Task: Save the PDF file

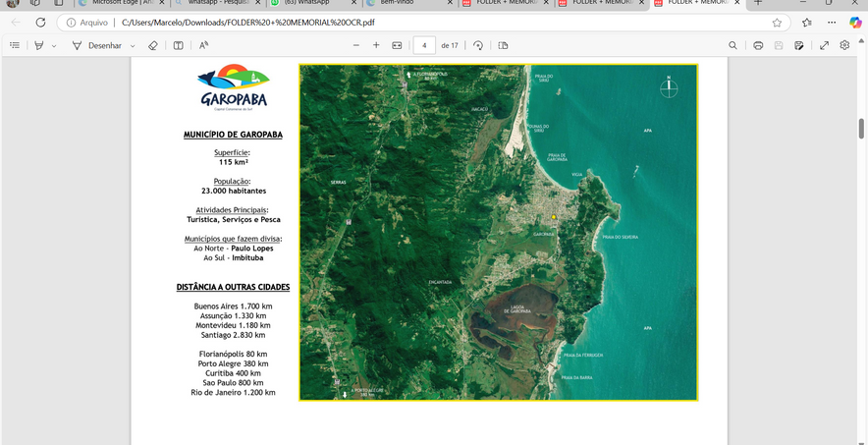Action: (779, 45)
